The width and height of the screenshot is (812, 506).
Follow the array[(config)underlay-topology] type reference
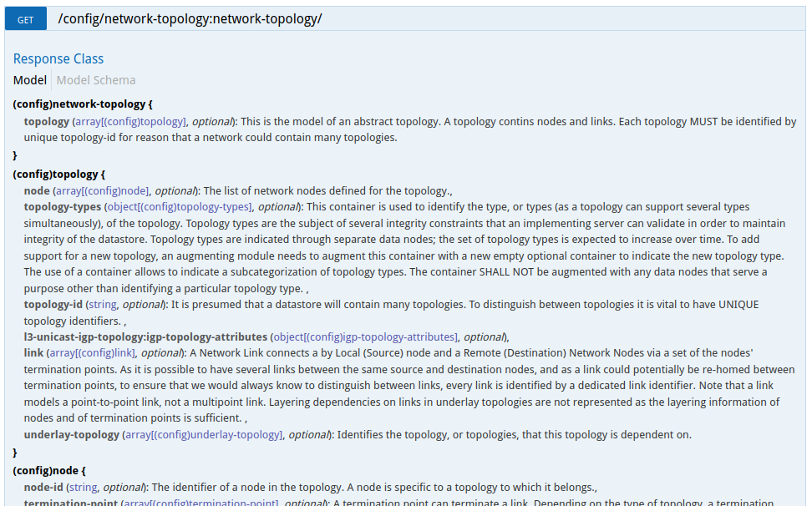point(204,434)
